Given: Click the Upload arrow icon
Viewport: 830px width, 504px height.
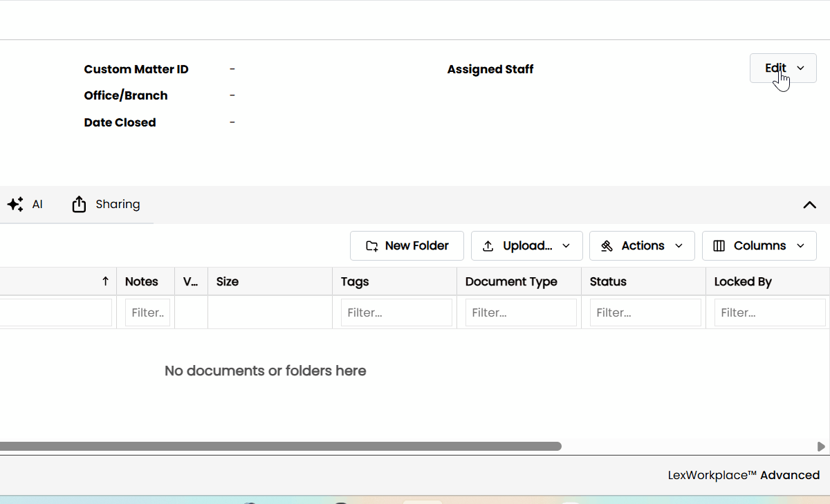Looking at the screenshot, I should (x=488, y=245).
